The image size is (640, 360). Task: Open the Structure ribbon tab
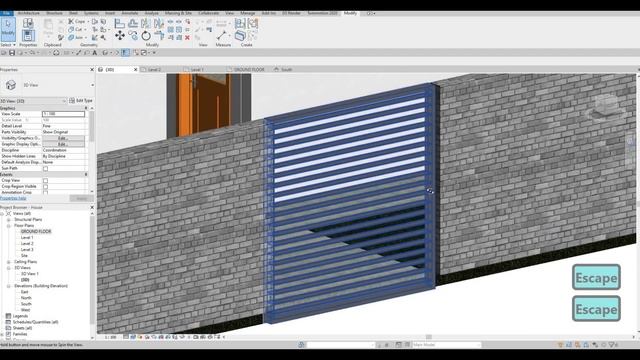54,13
